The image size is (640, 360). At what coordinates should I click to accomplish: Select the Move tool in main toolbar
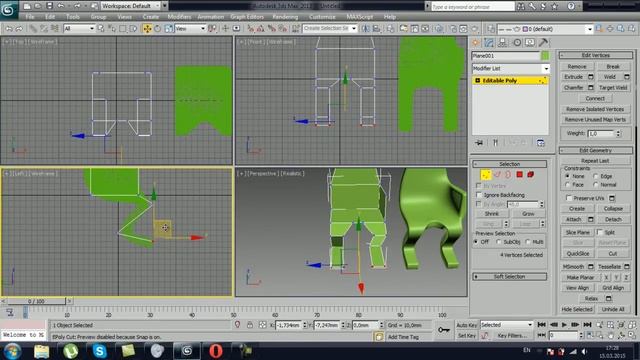147,29
